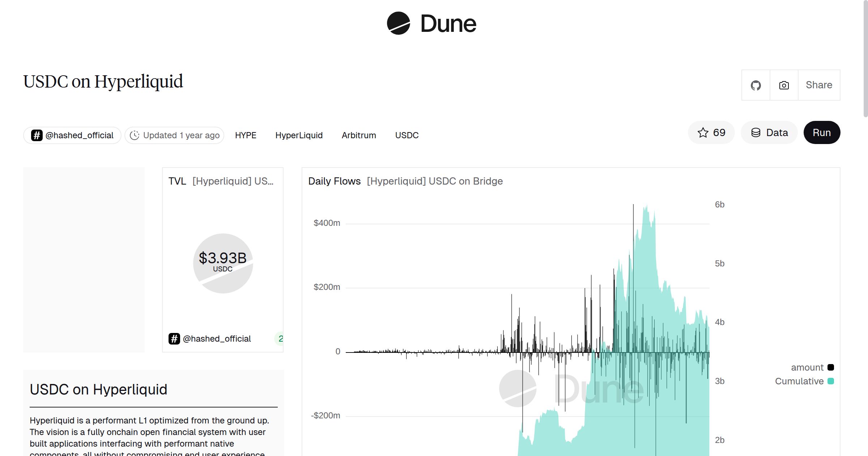
Task: Expand the truncated TVL card title
Action: tap(233, 181)
